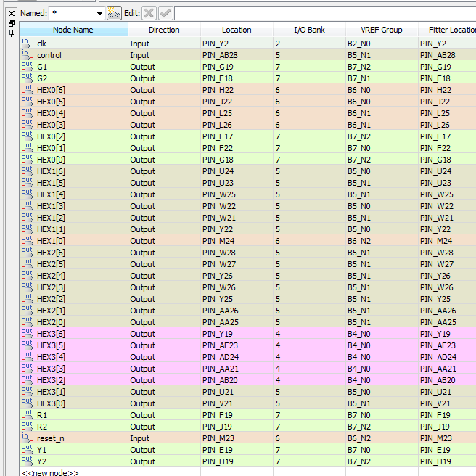
Task: Click the cancel edit X icon
Action: coord(149,13)
